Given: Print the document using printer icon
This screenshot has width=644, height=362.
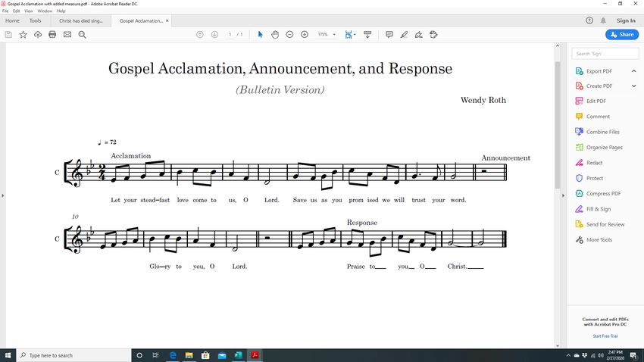Looking at the screenshot, I should pyautogui.click(x=52, y=35).
